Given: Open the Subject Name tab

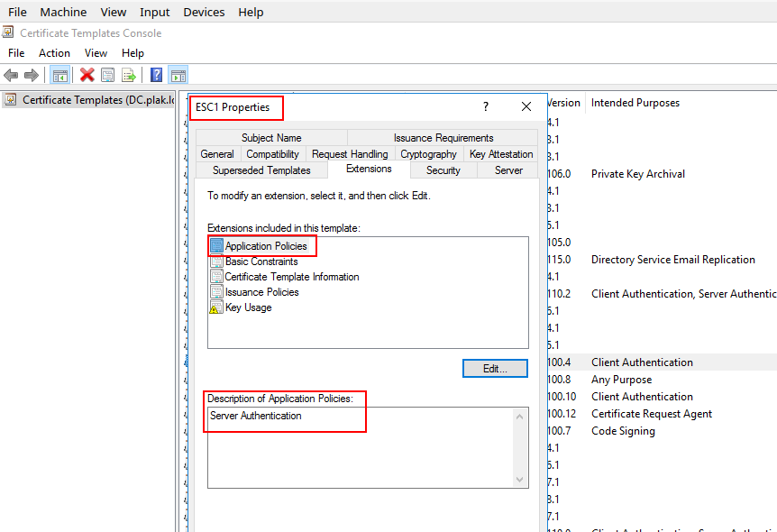Looking at the screenshot, I should coord(271,138).
